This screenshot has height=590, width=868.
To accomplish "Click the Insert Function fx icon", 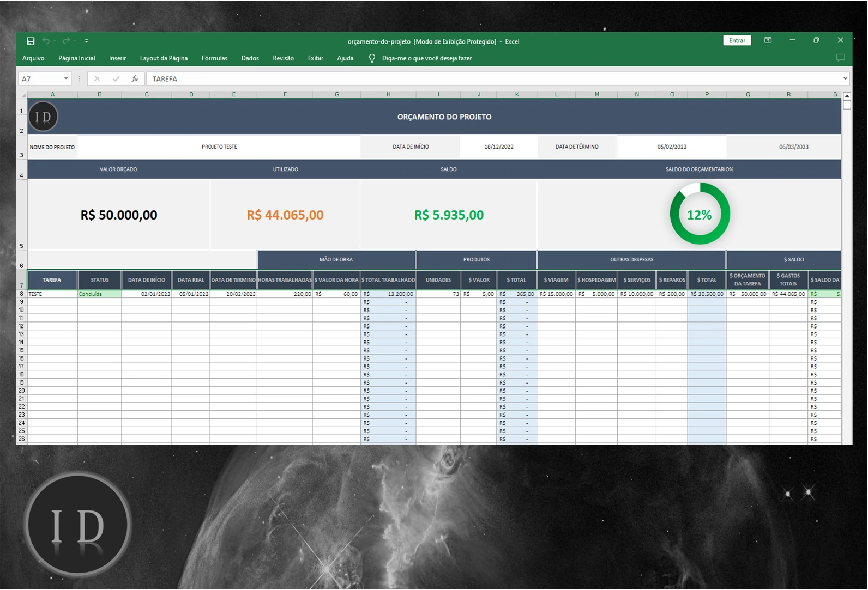I will 135,79.
